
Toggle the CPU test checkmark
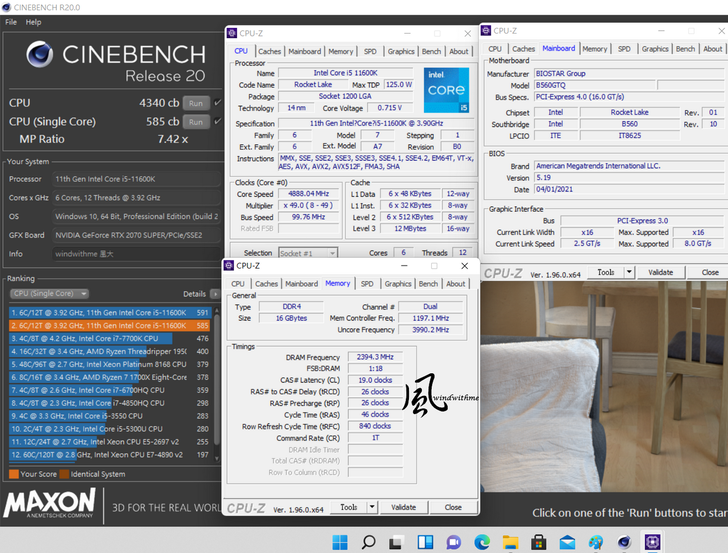[218, 103]
